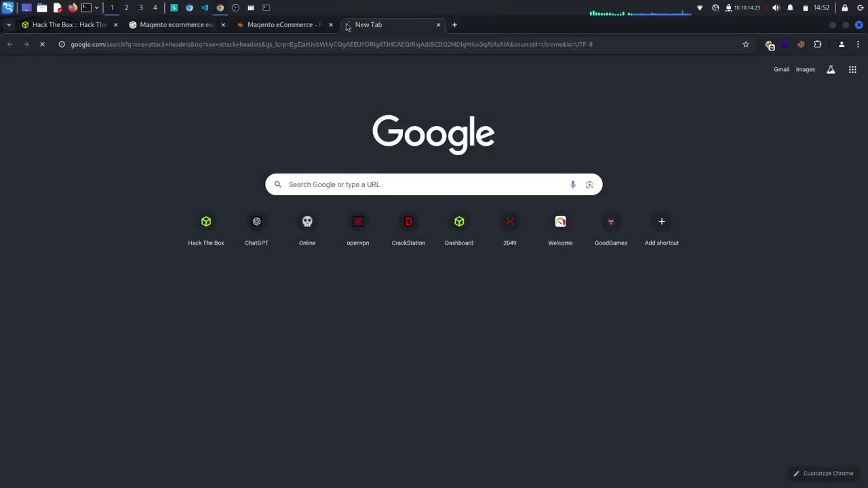
Task: Click the Chrome icon in the taskbar
Action: coord(220,7)
